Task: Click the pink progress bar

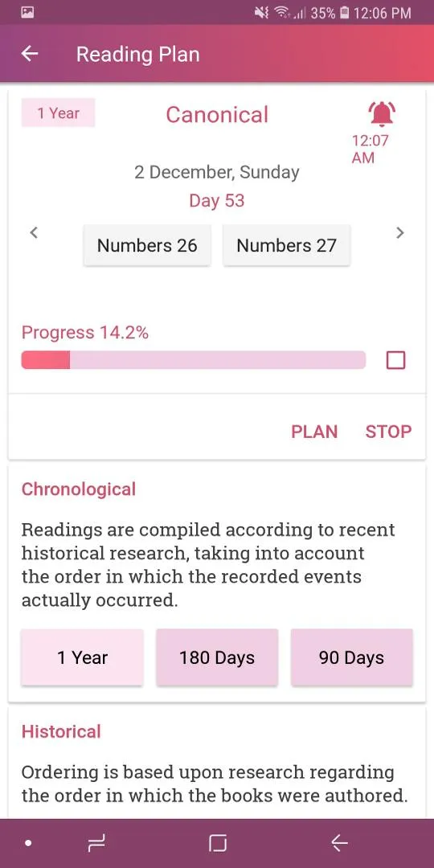Action: [x=193, y=360]
